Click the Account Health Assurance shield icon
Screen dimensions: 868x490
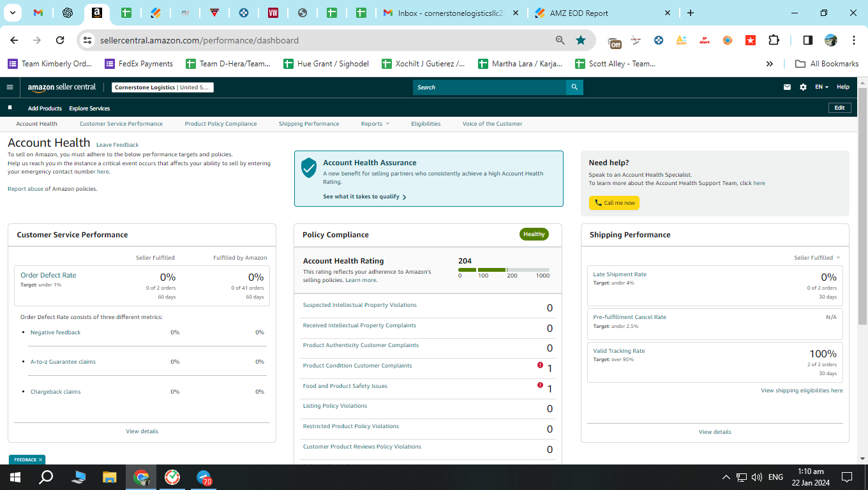tap(309, 168)
